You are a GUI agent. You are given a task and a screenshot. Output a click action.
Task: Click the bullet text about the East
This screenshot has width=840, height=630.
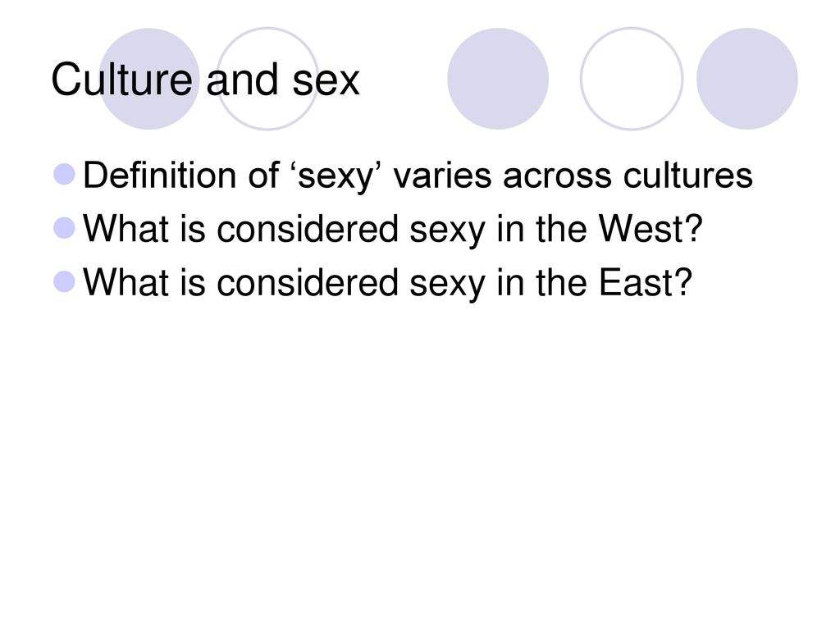[388, 282]
